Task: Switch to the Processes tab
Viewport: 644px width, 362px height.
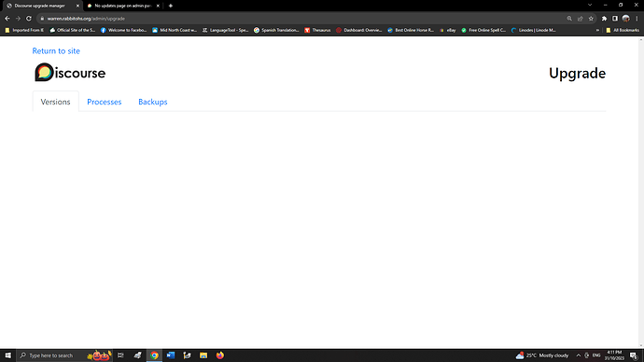Action: [x=105, y=102]
